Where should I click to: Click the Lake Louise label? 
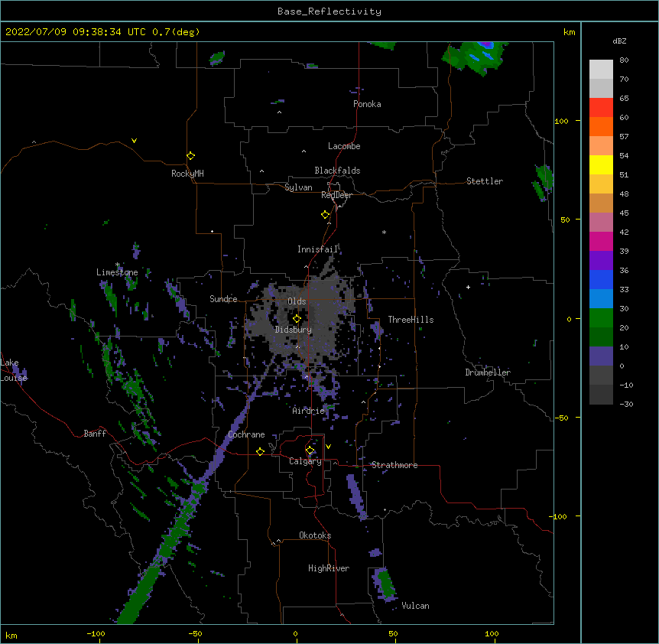pyautogui.click(x=14, y=370)
